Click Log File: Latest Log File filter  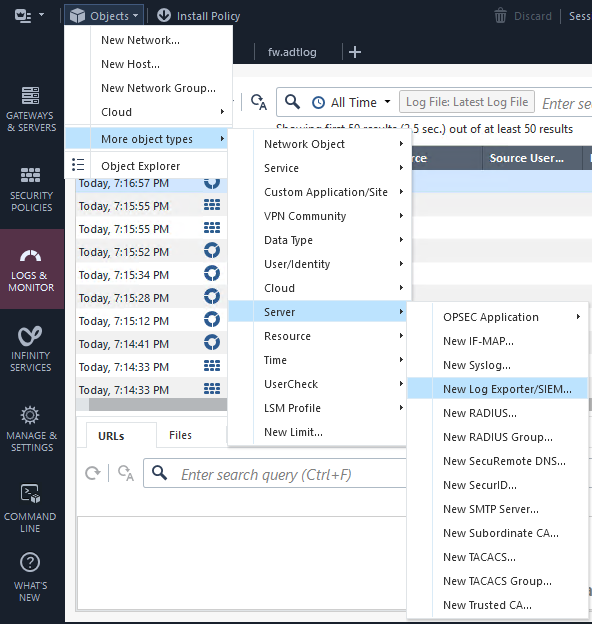point(467,102)
